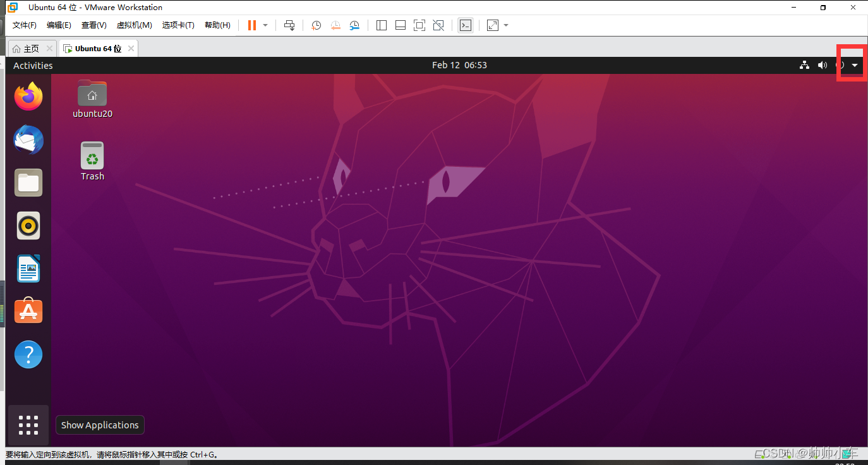Click the send Ctrl+Alt+Del toolbar icon

(289, 25)
